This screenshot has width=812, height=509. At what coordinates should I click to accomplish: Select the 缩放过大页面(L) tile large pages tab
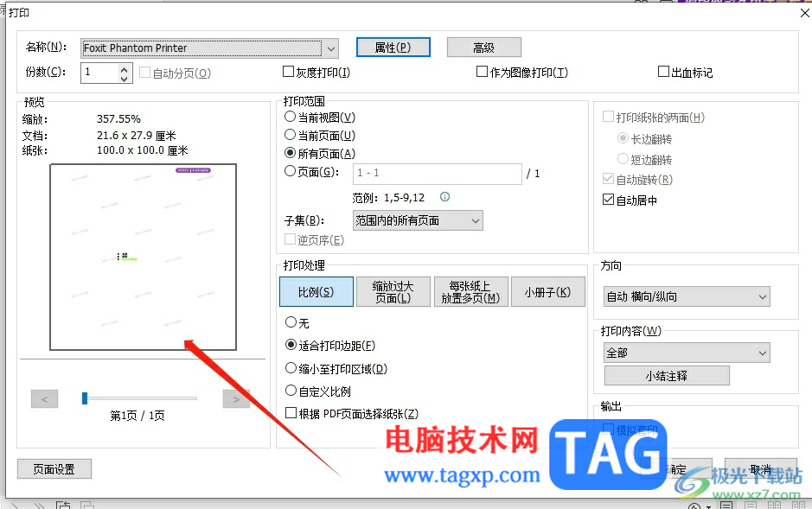393,292
